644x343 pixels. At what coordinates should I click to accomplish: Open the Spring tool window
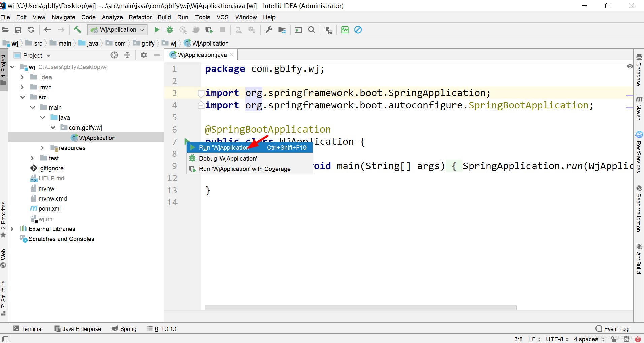click(124, 329)
